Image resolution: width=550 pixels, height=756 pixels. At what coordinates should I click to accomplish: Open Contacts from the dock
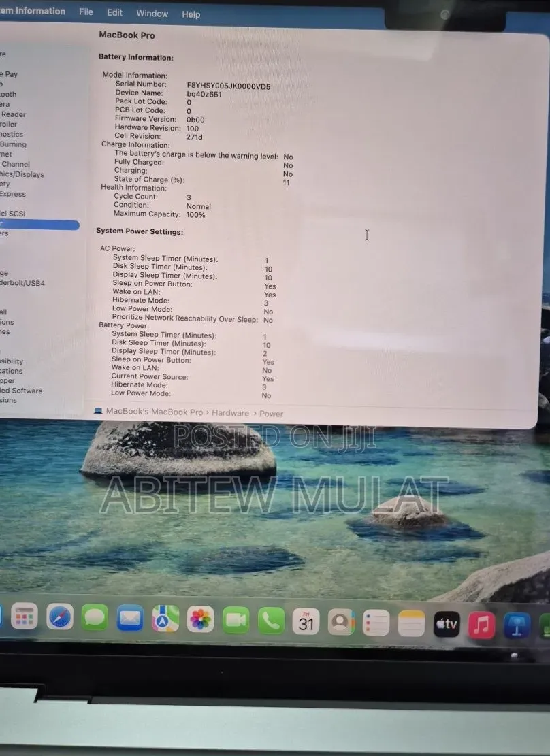tap(341, 622)
